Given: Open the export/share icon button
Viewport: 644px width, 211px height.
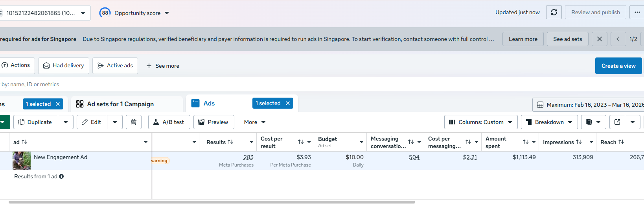Looking at the screenshot, I should 617,122.
